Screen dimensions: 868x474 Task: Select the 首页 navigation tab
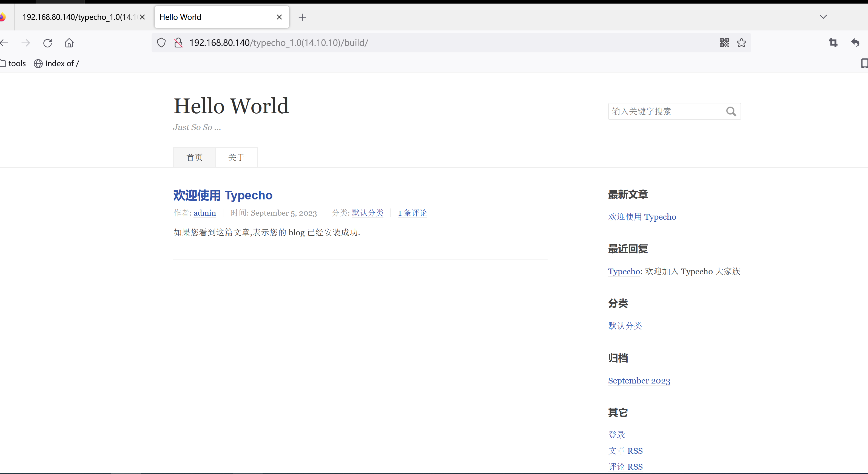coord(194,157)
